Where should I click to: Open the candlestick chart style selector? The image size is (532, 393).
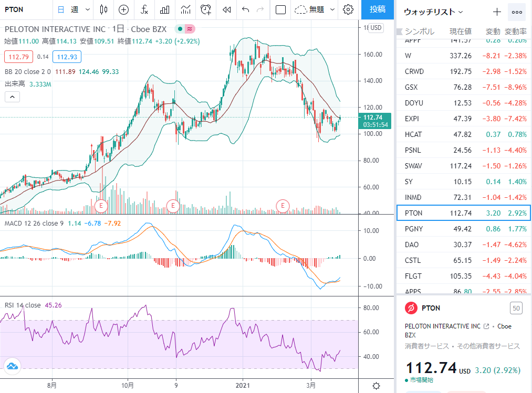point(104,9)
